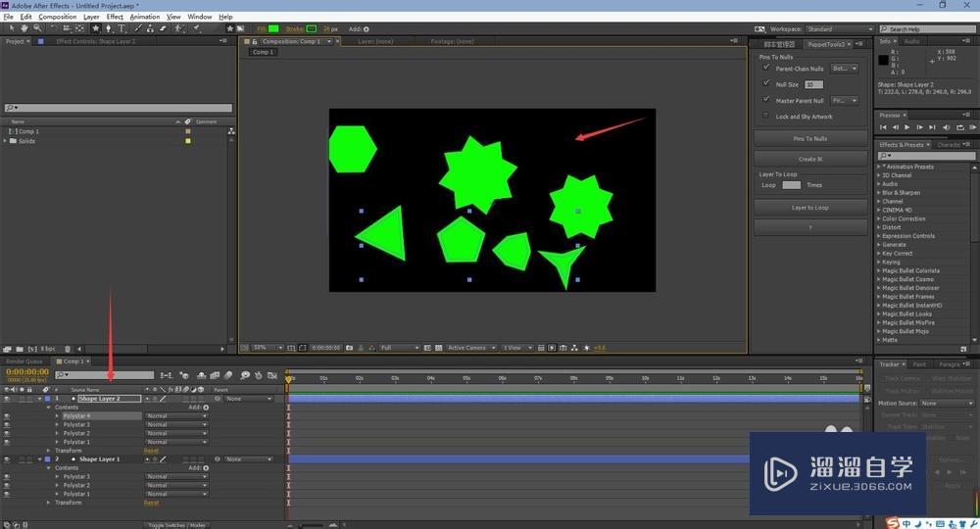Open the Active Camera view dropdown
This screenshot has width=980, height=529.
pyautogui.click(x=471, y=348)
